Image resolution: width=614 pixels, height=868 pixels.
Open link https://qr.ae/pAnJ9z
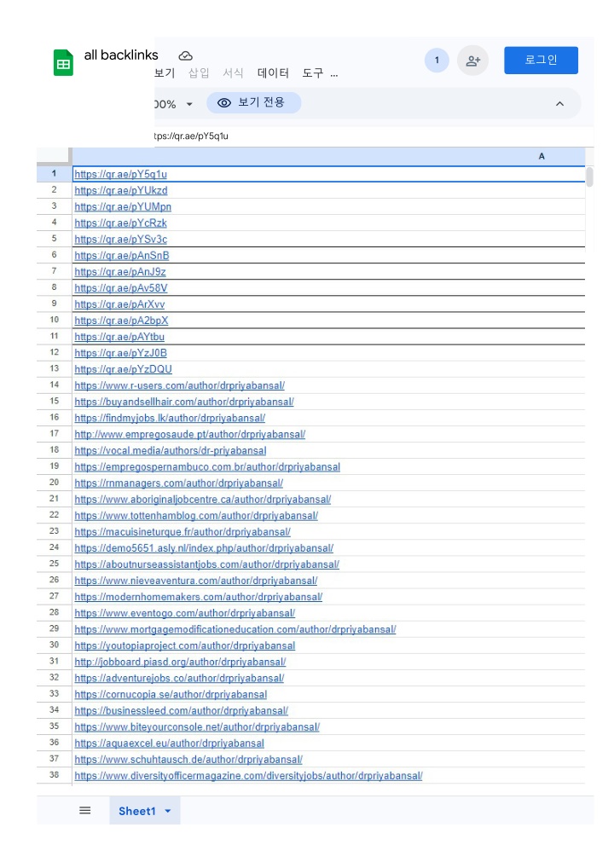tap(120, 272)
